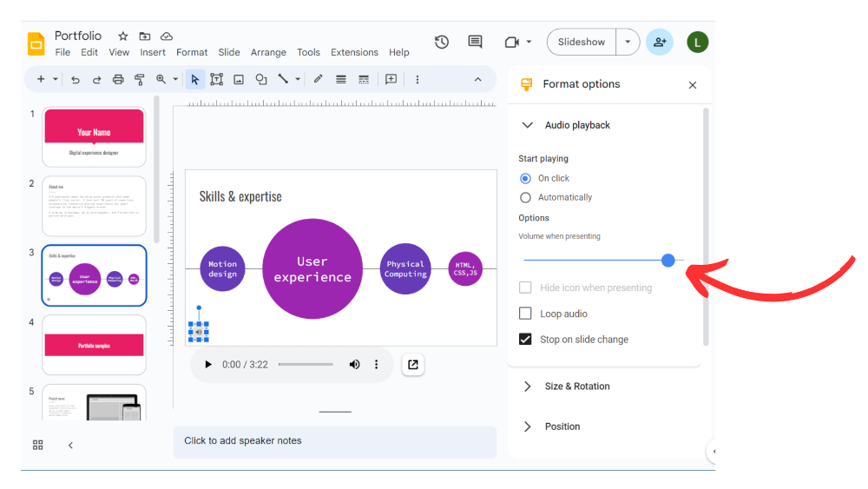The height and width of the screenshot is (489, 868).
Task: Select slide 1 Your Name thumbnail
Action: [x=94, y=136]
